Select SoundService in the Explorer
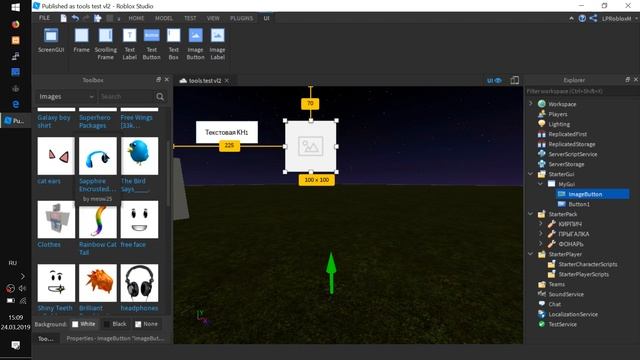The width and height of the screenshot is (640, 360). pos(566,294)
